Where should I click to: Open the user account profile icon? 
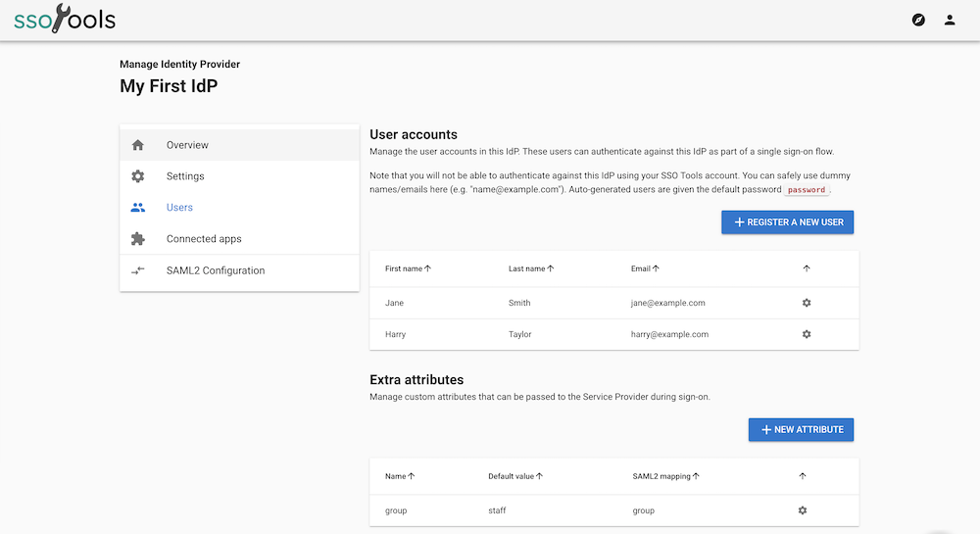click(x=950, y=20)
